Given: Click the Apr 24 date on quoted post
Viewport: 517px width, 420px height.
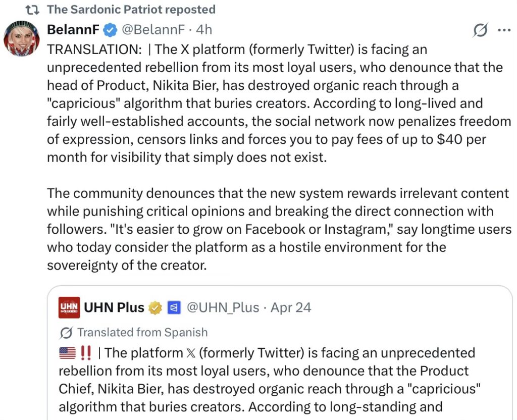Looking at the screenshot, I should 291,307.
